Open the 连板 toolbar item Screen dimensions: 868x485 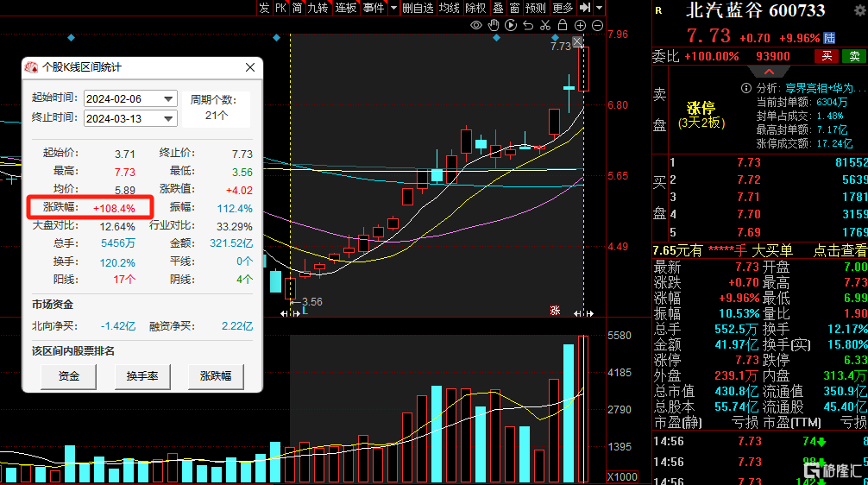345,8
